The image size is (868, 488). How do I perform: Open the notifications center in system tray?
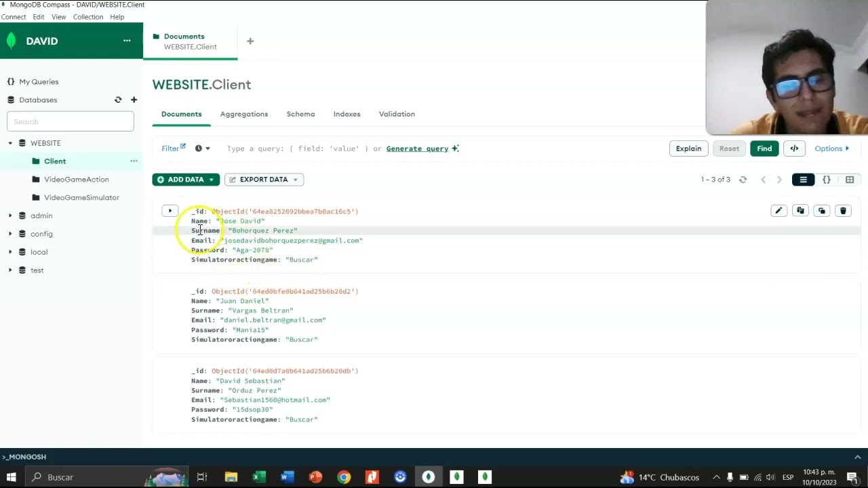[x=852, y=477]
